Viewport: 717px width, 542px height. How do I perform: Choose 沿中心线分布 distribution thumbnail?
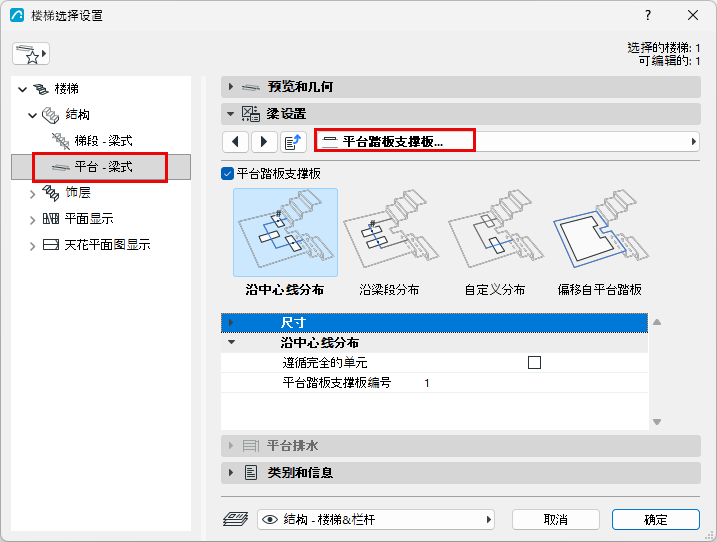285,232
